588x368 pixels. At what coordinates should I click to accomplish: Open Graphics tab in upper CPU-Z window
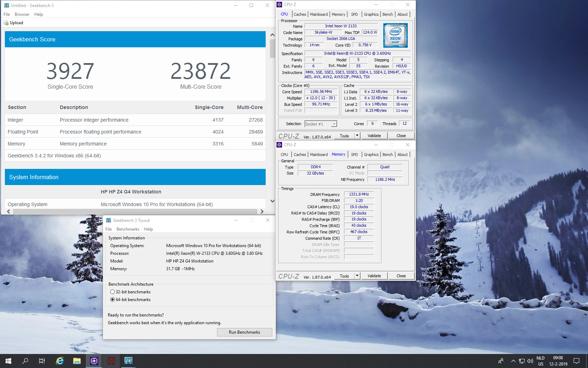tap(371, 14)
